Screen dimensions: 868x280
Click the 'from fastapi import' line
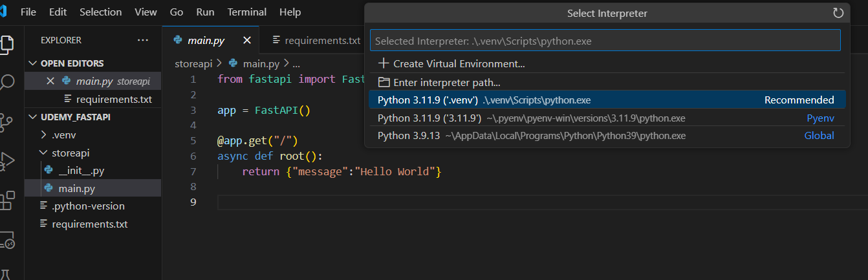pos(290,79)
